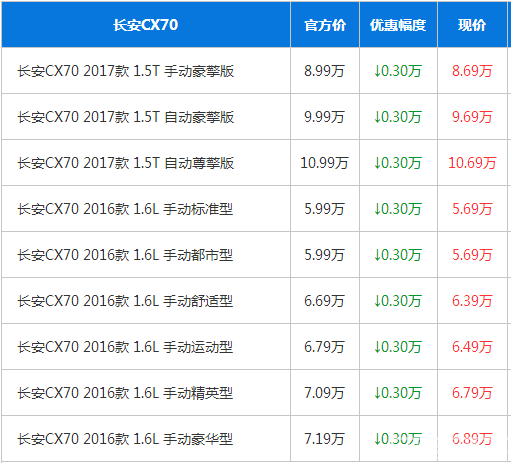Click current price 10.69万
The image size is (511, 463).
coord(472,163)
